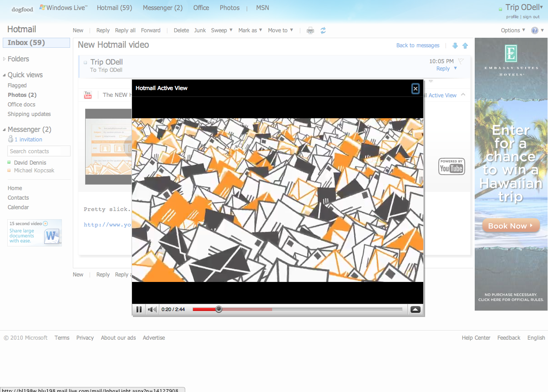
Task: Open the help question mark icon
Action: [535, 30]
